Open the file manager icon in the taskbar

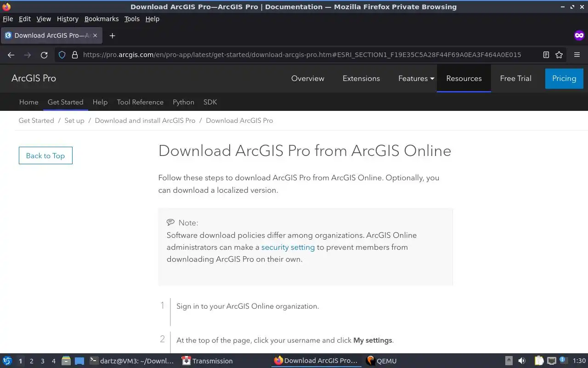click(x=66, y=361)
